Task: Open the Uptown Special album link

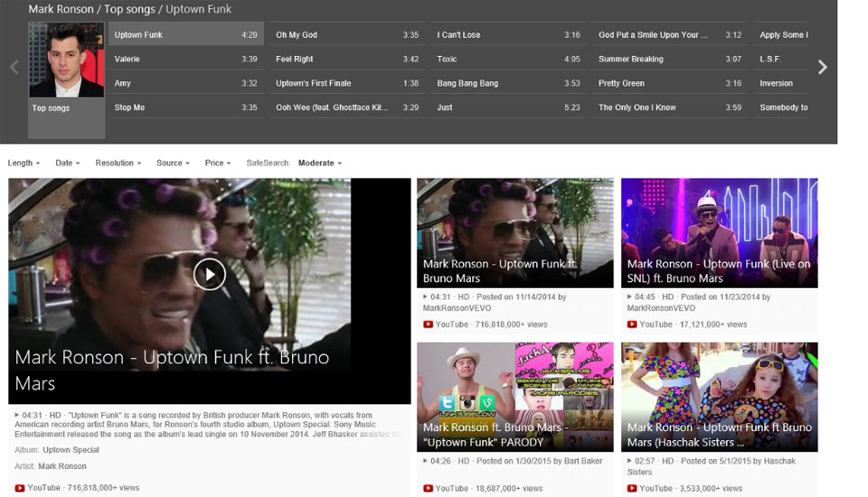Action: click(x=71, y=450)
